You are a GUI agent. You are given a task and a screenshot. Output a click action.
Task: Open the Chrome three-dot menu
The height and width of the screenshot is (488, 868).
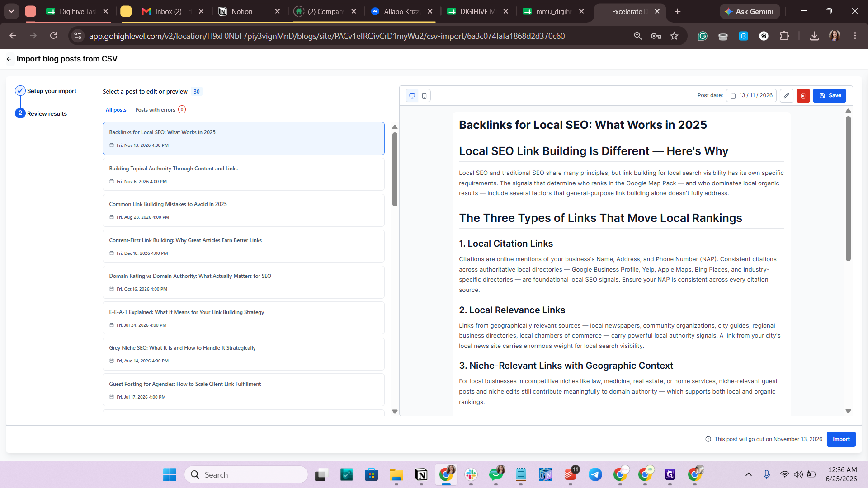point(855,36)
